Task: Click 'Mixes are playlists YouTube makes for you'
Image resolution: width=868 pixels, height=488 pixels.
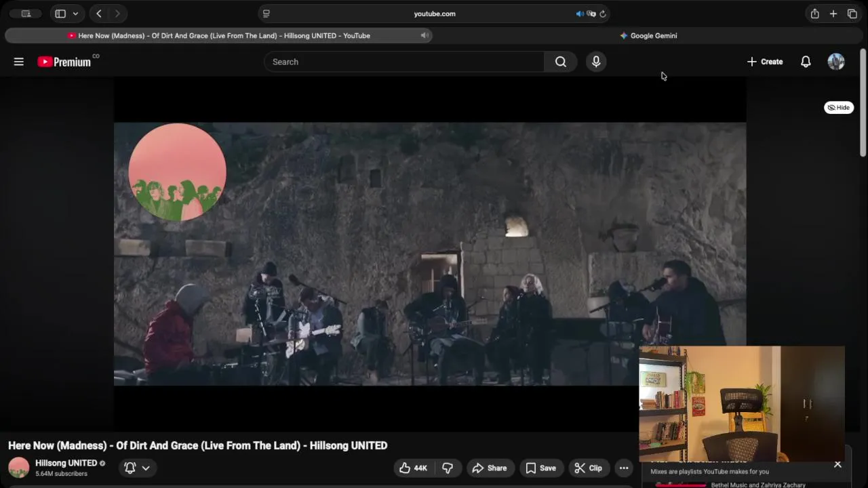Action: pyautogui.click(x=709, y=472)
